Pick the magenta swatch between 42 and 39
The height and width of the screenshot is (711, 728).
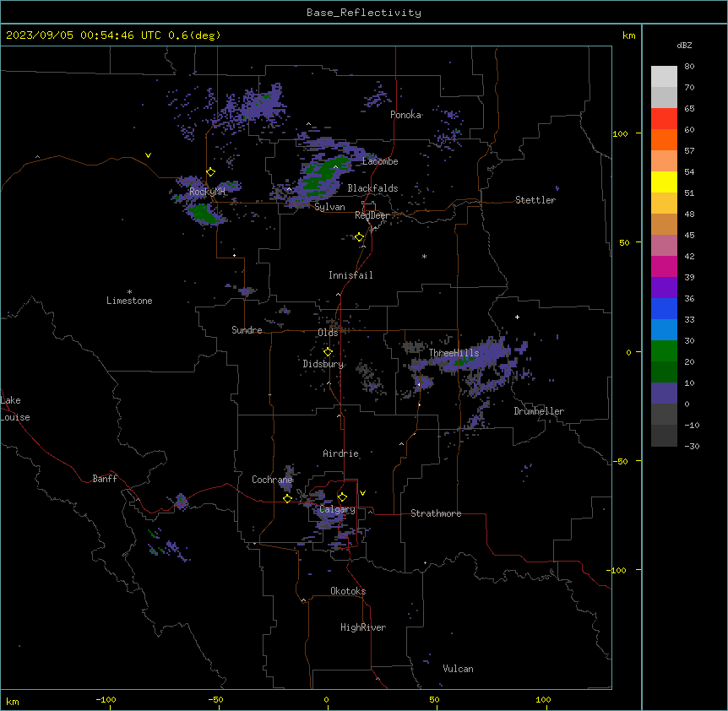[x=664, y=266]
